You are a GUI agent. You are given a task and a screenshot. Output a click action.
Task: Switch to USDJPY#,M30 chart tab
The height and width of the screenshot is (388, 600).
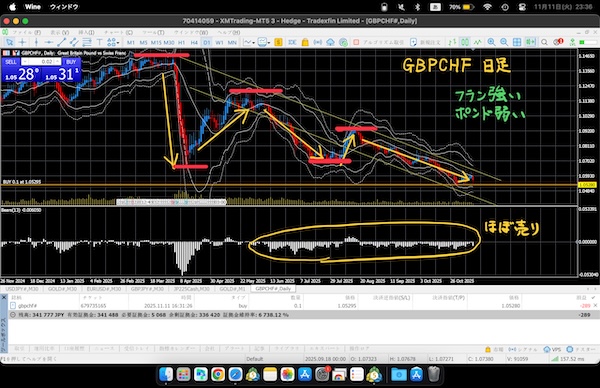tap(22, 289)
